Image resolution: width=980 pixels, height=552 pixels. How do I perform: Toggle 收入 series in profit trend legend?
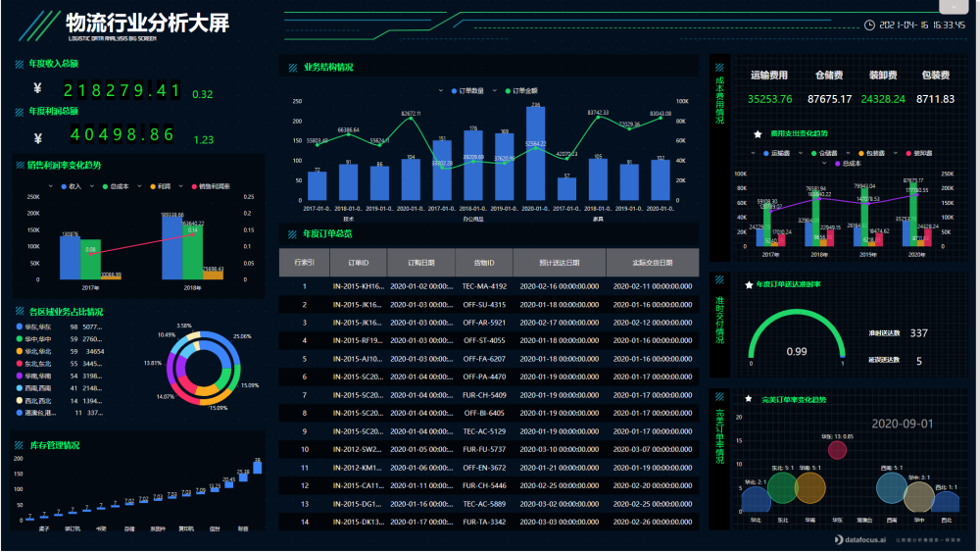coord(69,185)
